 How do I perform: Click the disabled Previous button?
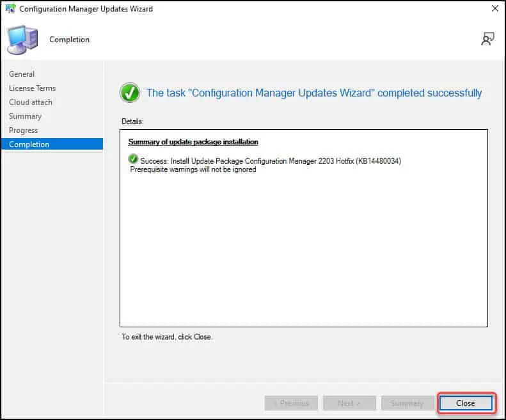point(291,403)
